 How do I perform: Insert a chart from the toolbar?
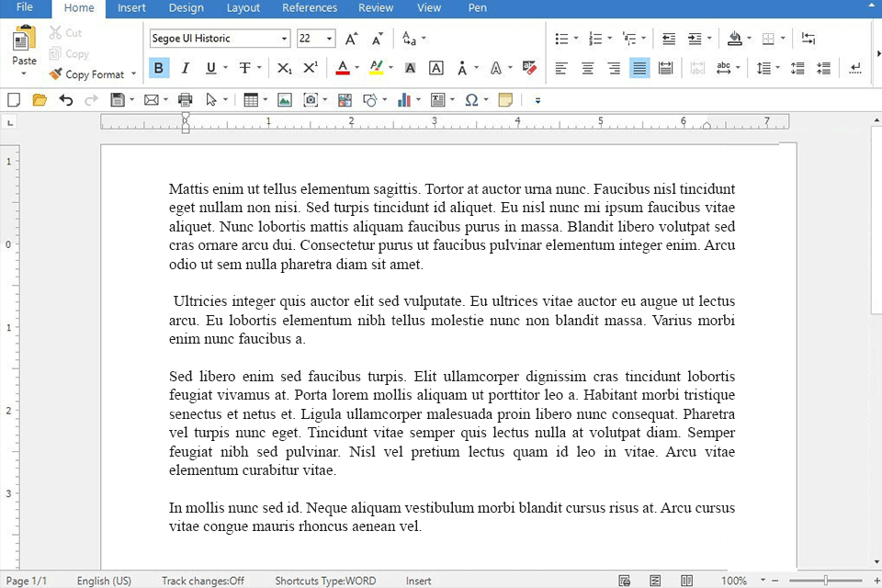407,99
